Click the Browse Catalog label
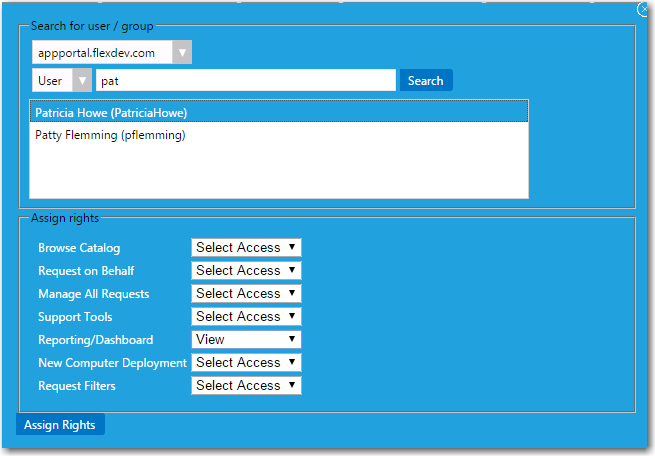Viewport: 655px width, 456px height. tap(79, 248)
